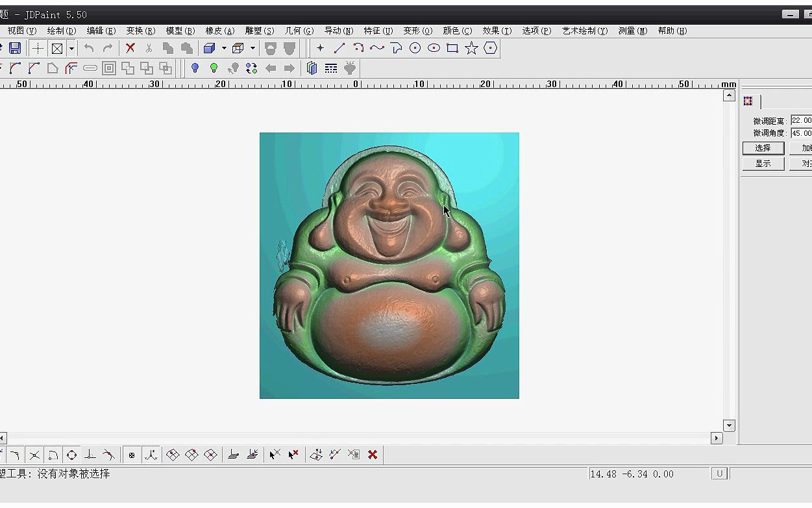The image size is (812, 508).
Task: Toggle the XYZ axis icon
Action: 151,455
